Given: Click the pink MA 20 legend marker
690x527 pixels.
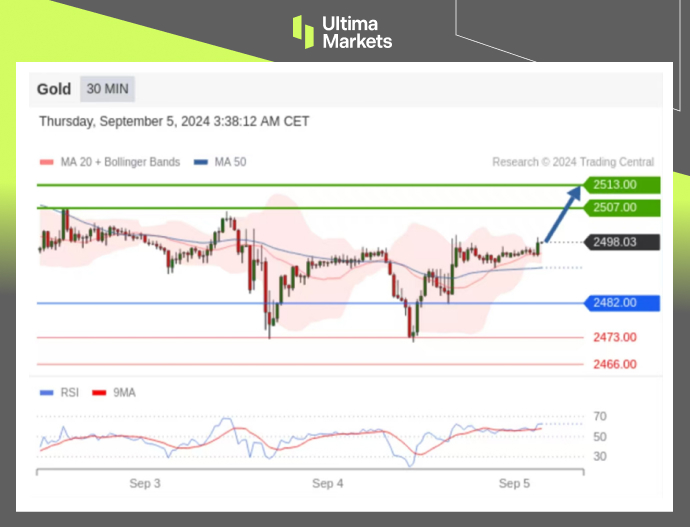Looking at the screenshot, I should point(46,162).
